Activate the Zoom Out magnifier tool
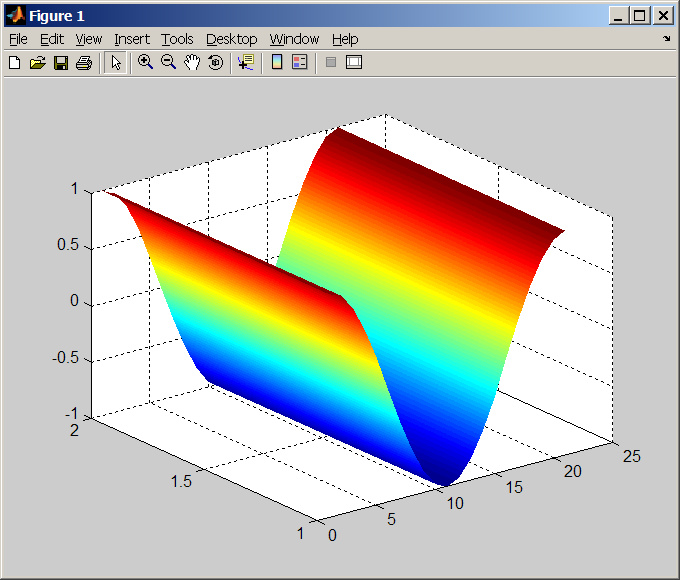This screenshot has height=580, width=680. 168,62
